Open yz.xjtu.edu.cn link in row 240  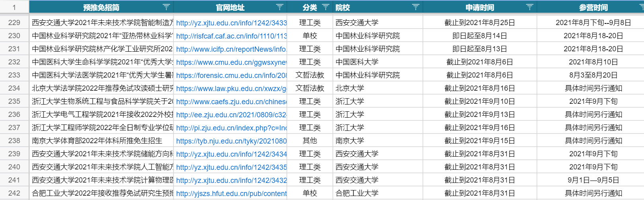232,167
